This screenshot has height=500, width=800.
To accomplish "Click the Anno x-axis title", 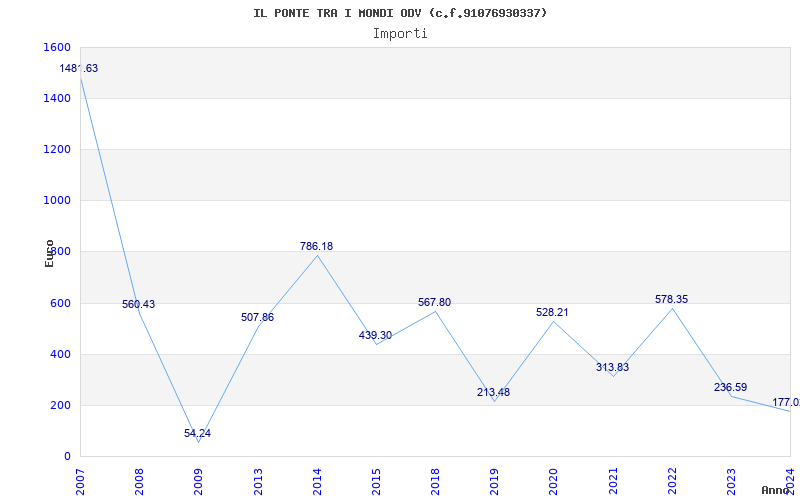I will click(775, 490).
